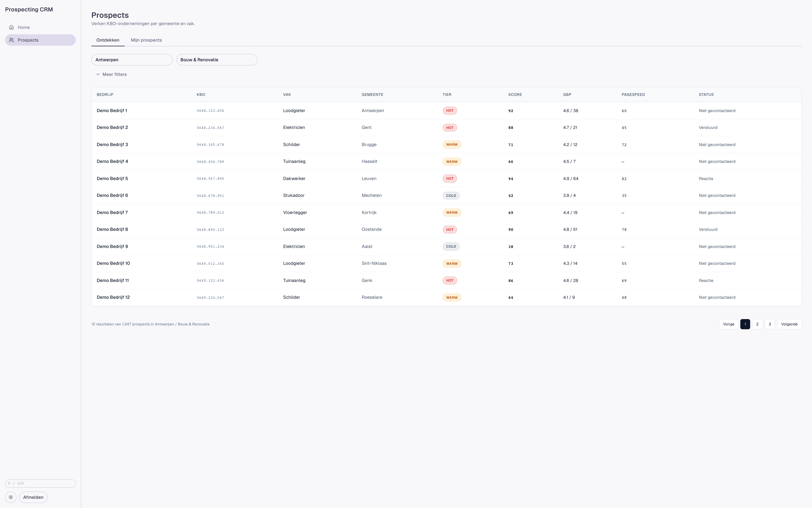Click the Prospects people icon in sidebar

tap(11, 40)
